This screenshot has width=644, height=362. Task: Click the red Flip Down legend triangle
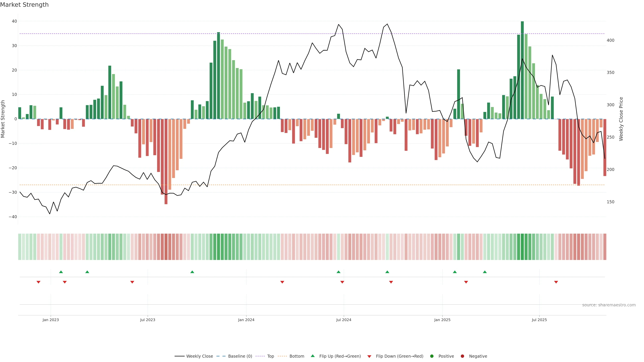369,356
